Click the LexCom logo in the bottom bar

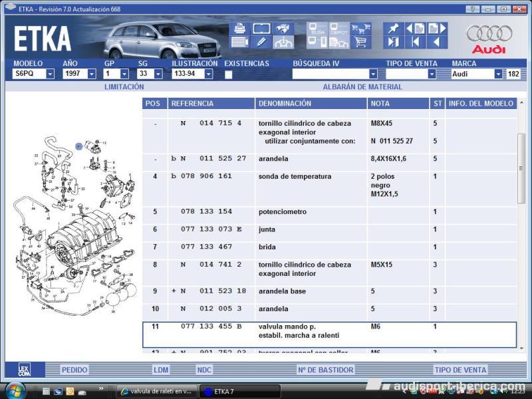click(x=25, y=370)
